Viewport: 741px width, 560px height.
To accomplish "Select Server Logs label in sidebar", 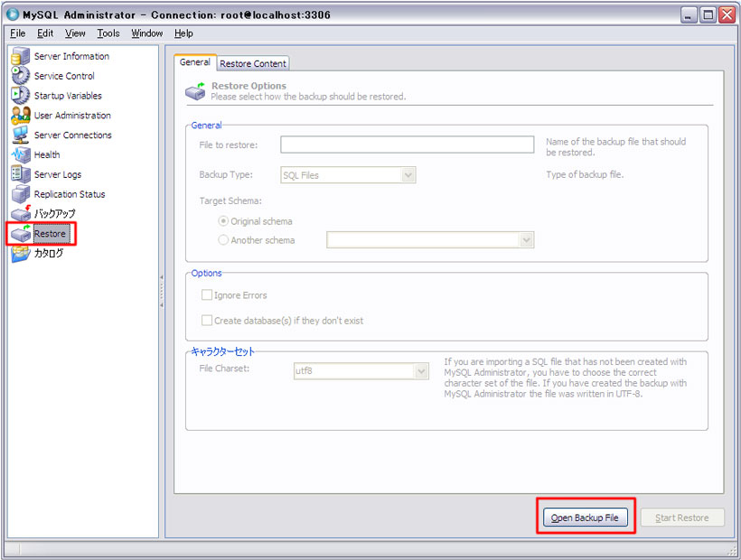I will tap(58, 174).
